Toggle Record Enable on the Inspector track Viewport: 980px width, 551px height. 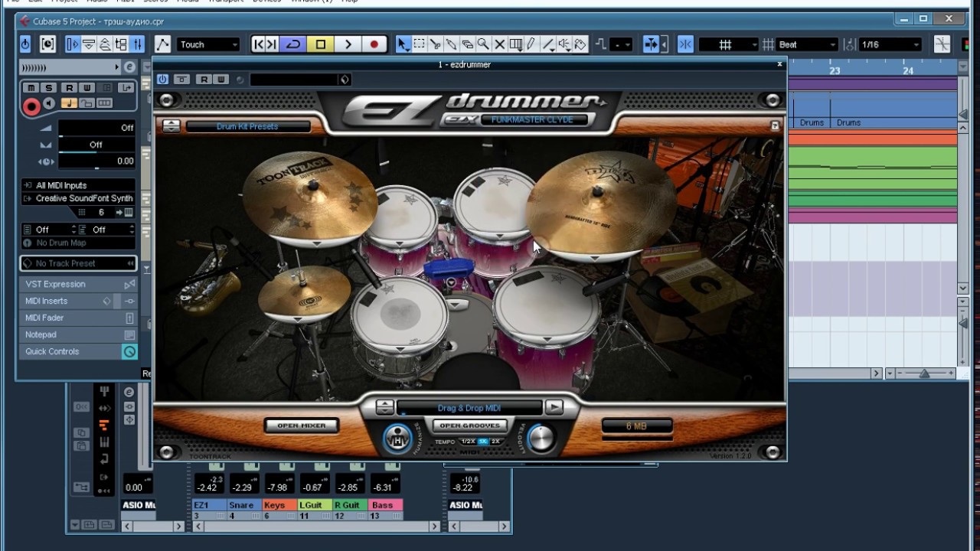point(31,106)
